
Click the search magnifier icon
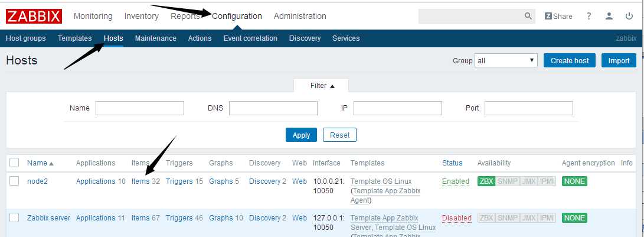tap(528, 16)
